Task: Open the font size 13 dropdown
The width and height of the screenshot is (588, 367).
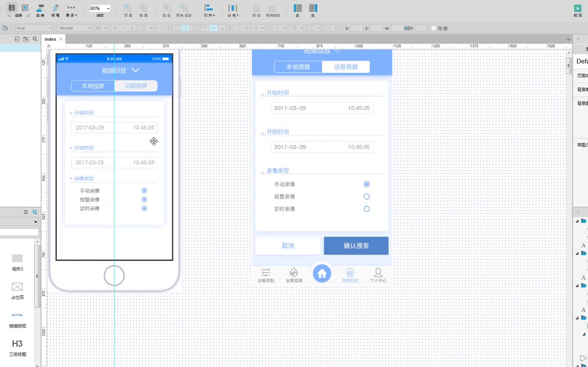Action: [101, 28]
